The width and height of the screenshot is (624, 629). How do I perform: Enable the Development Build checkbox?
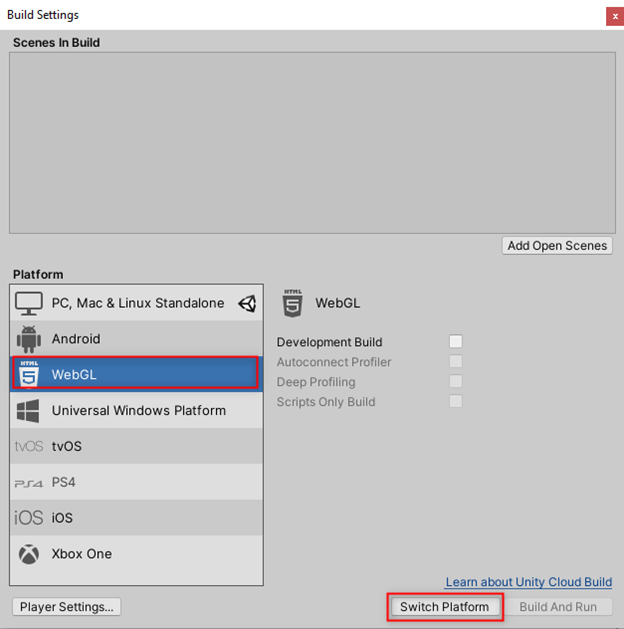[456, 342]
